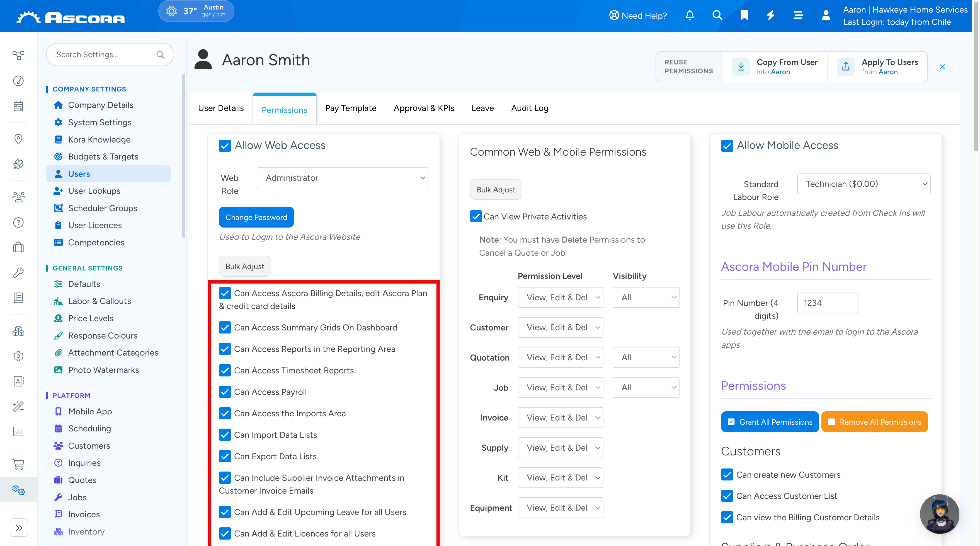Open the Enquiry Visibility dropdown

pos(646,298)
